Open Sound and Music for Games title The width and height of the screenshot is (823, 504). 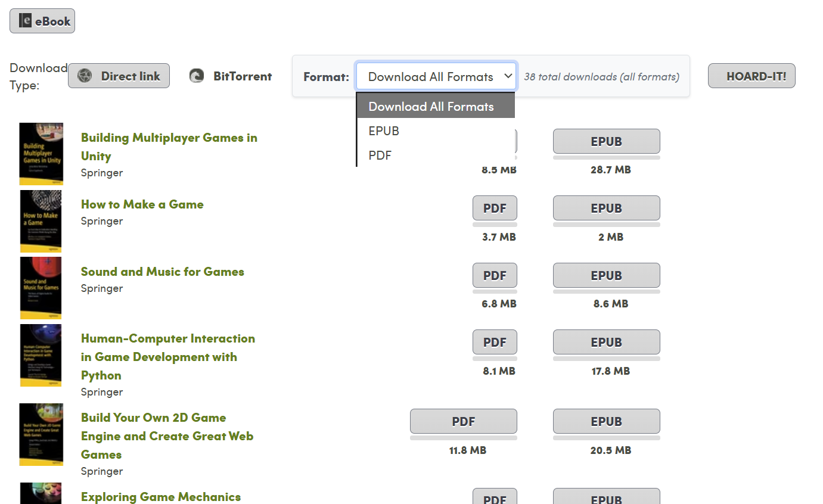coord(163,272)
